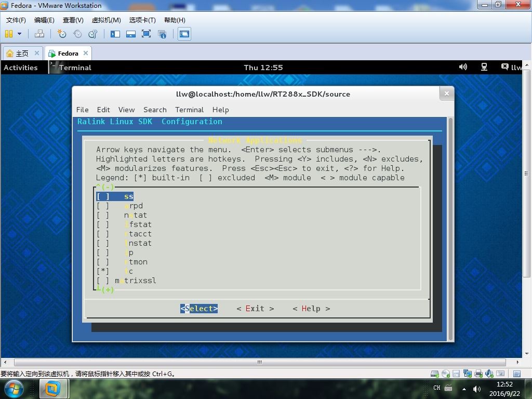
Task: Click the < Exit > button
Action: point(255,309)
